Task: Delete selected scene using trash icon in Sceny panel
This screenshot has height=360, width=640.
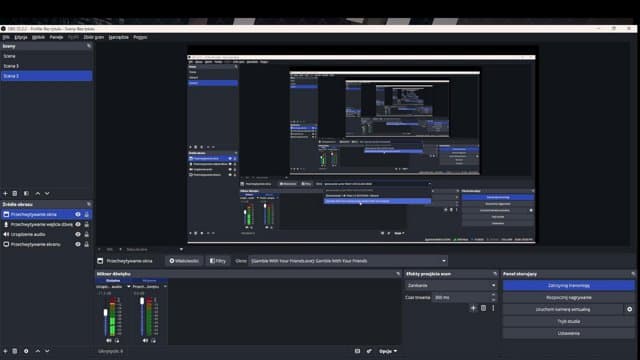Action: coord(15,193)
